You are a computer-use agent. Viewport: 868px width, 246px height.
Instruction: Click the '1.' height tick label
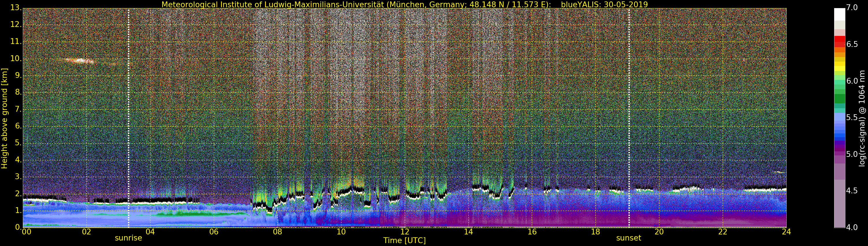pyautogui.click(x=18, y=211)
